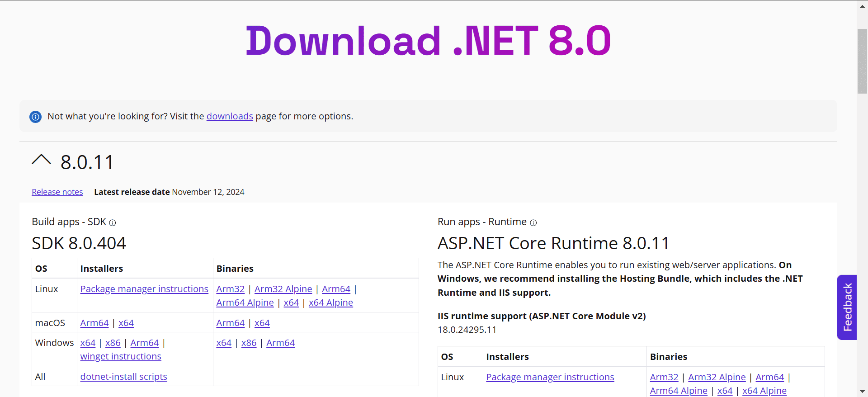Click the November 12, 2024 release date
The image size is (868, 397).
(x=208, y=192)
